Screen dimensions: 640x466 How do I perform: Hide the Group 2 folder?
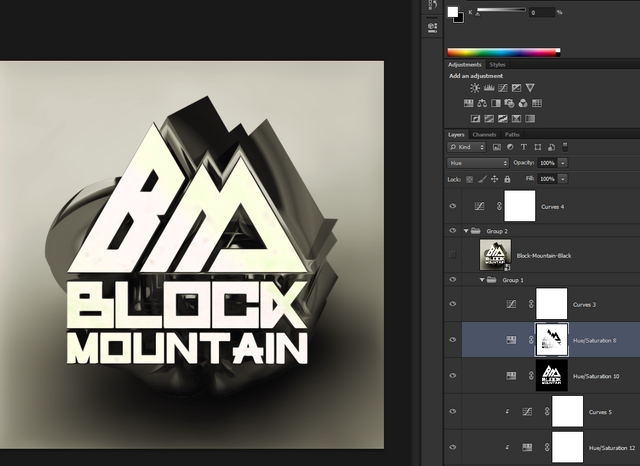(x=453, y=231)
